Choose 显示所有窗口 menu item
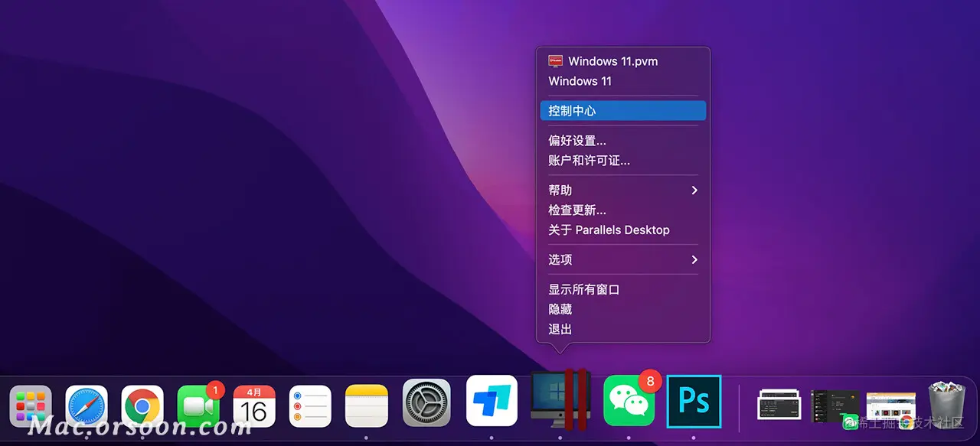Image resolution: width=980 pixels, height=446 pixels. point(622,290)
